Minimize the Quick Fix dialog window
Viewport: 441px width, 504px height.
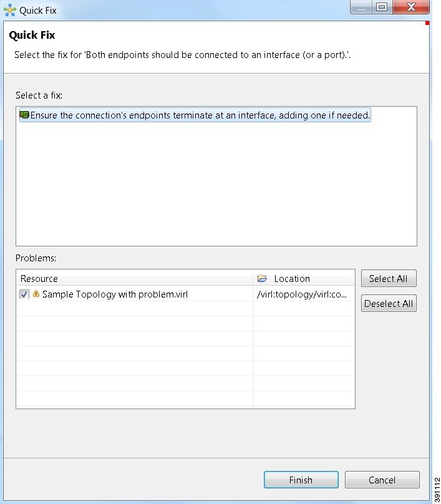tap(359, 7)
